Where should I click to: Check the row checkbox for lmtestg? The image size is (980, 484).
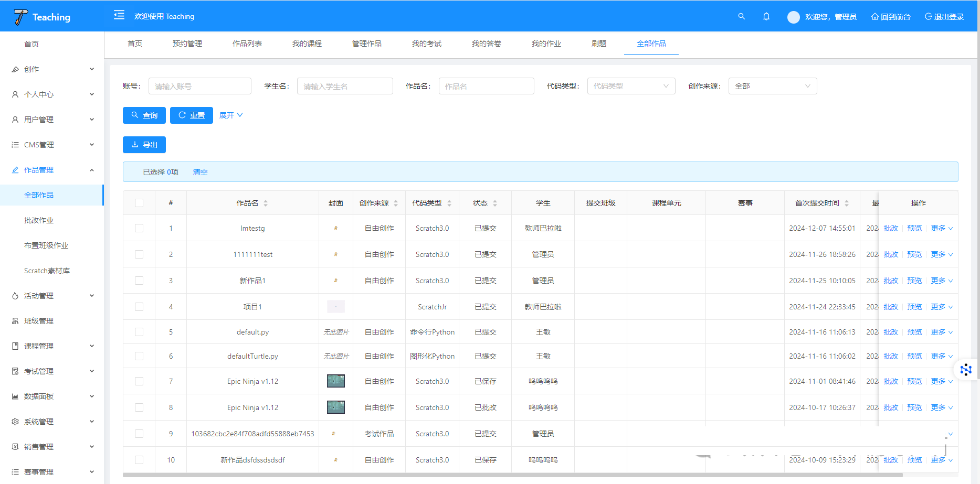(x=139, y=228)
